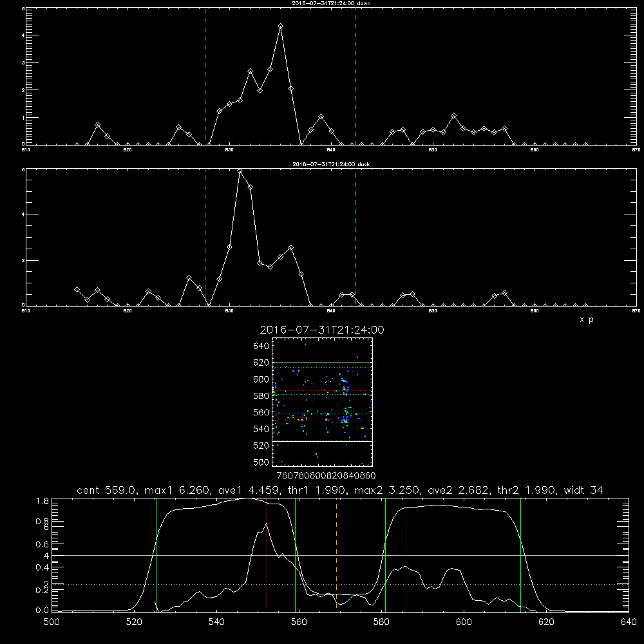Screen dimensions: 644x644
Task: Click the lower white horizontal line in scatter image
Action: (x=322, y=441)
